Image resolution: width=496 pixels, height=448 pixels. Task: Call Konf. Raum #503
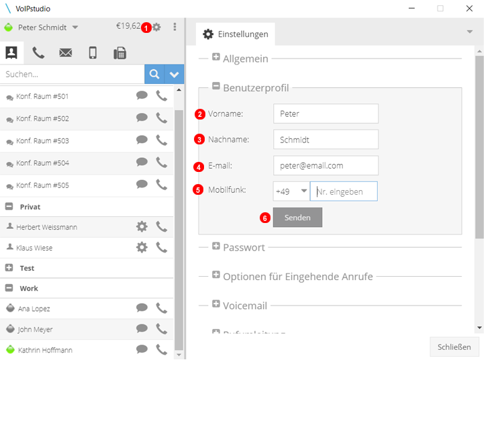(162, 140)
